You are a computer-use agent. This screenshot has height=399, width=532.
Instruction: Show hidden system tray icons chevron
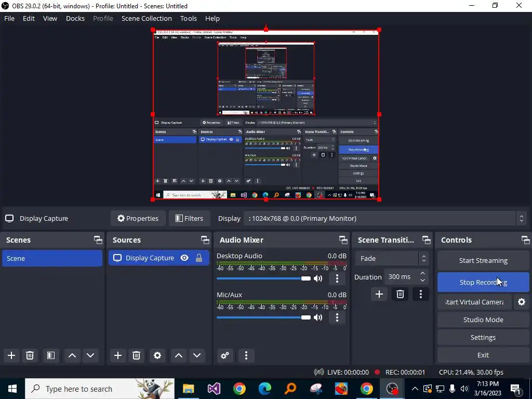pyautogui.click(x=415, y=389)
